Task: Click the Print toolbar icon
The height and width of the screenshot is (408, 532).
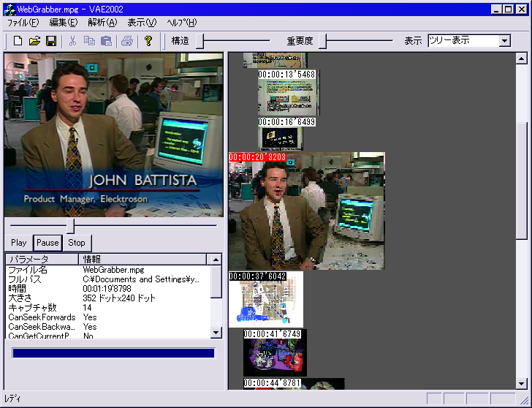Action: 127,41
